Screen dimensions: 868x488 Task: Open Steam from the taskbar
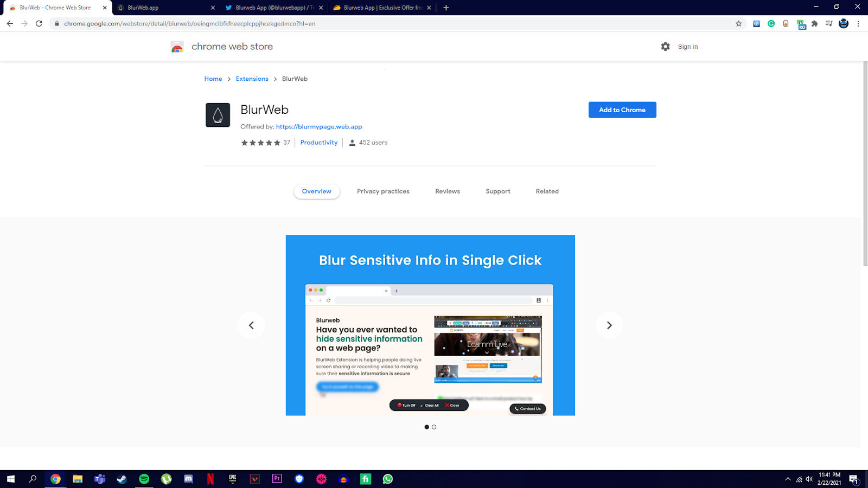tap(122, 479)
